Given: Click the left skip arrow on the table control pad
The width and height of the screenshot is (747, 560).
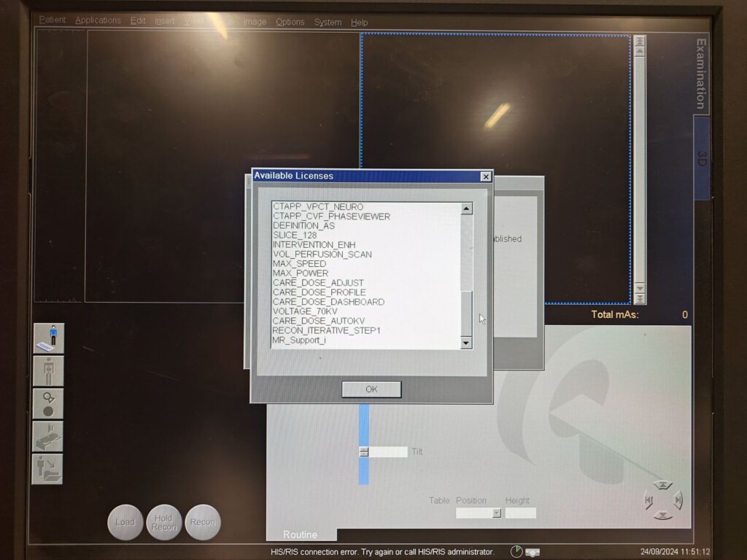Looking at the screenshot, I should point(648,500).
